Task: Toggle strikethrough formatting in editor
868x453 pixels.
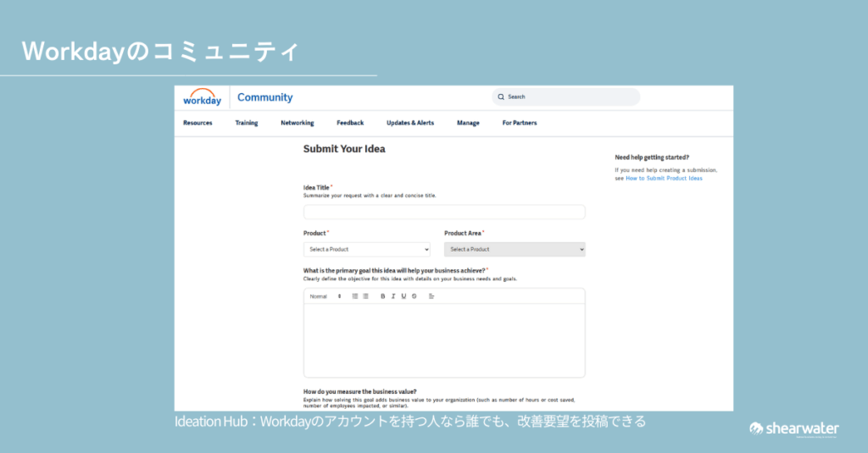Action: (x=414, y=296)
